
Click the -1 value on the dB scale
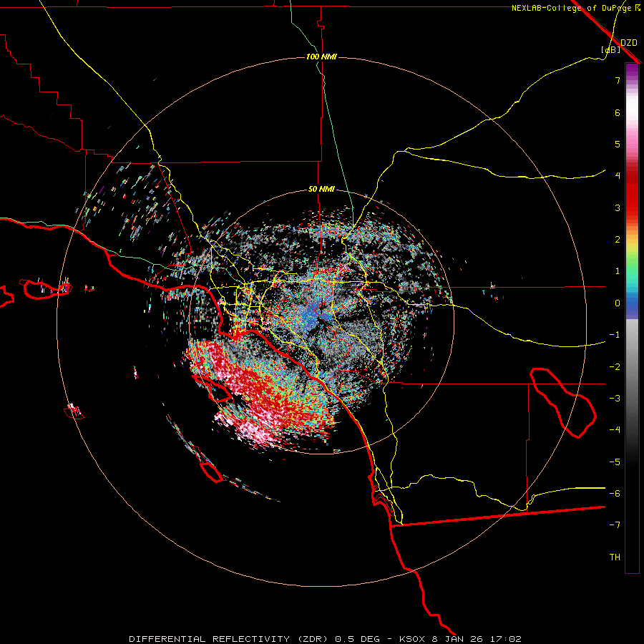pyautogui.click(x=615, y=335)
